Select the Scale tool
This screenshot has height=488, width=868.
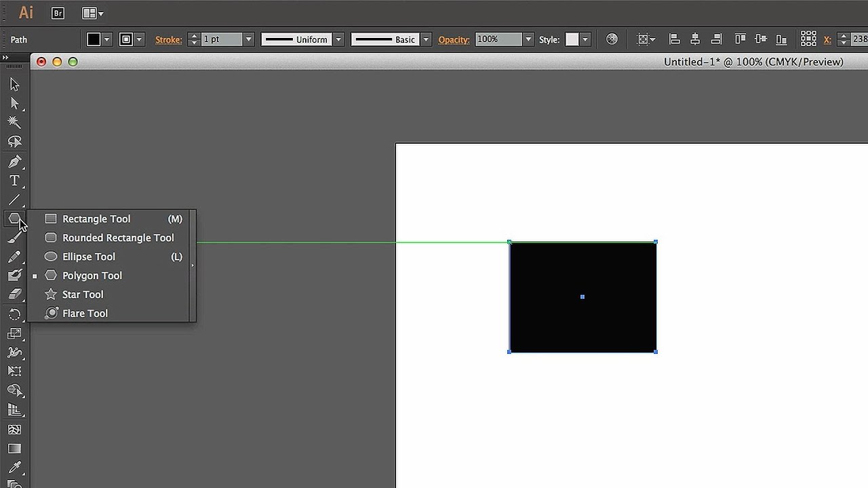(14, 333)
